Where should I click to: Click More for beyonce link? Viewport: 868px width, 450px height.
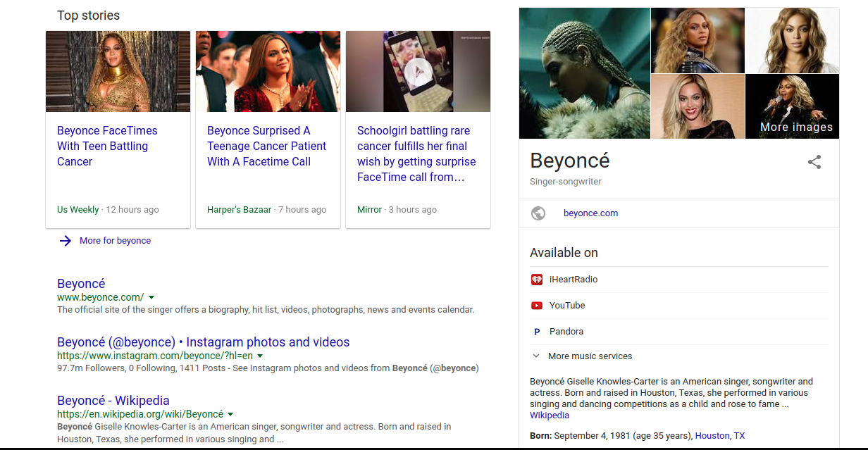[115, 241]
